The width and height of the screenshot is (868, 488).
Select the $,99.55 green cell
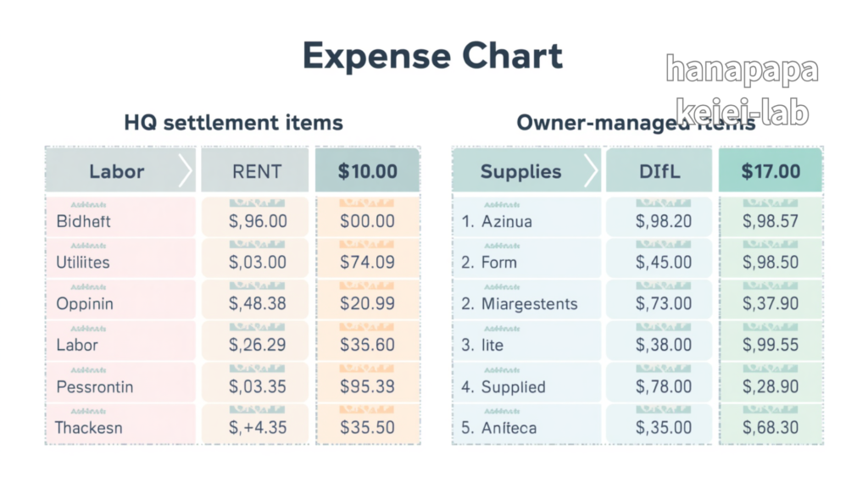point(771,346)
